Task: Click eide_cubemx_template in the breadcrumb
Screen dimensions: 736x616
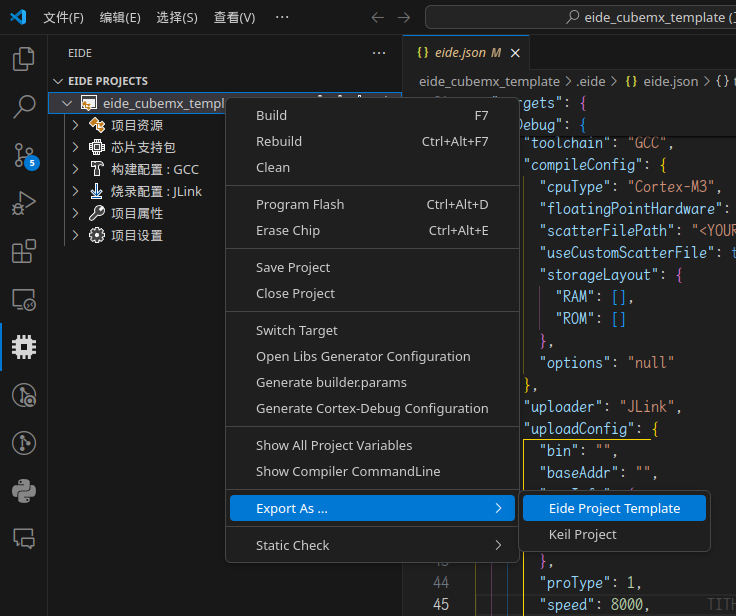Action: point(490,81)
